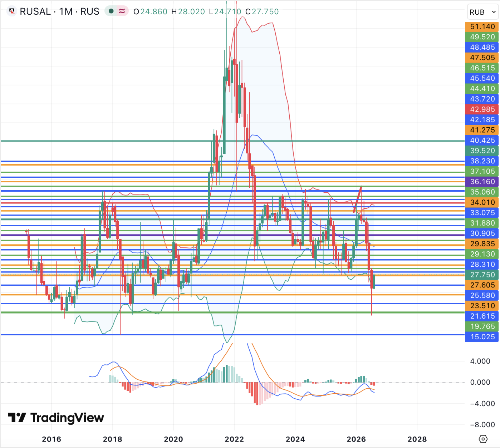Select the 30.905 price label
Viewport: 500px width, 448px height.
482,234
